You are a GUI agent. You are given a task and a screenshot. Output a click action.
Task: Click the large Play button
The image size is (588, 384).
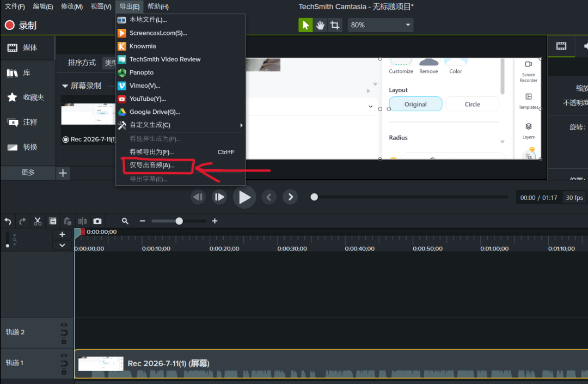click(x=244, y=197)
